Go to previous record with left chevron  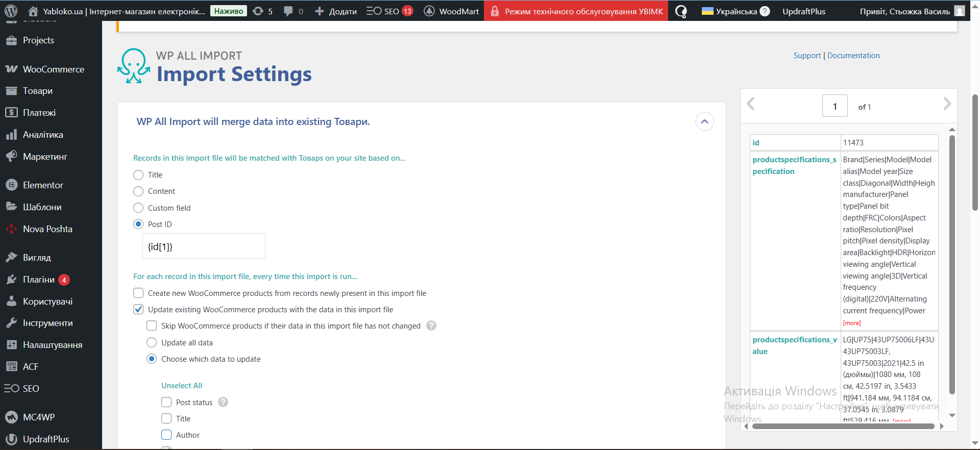[751, 104]
